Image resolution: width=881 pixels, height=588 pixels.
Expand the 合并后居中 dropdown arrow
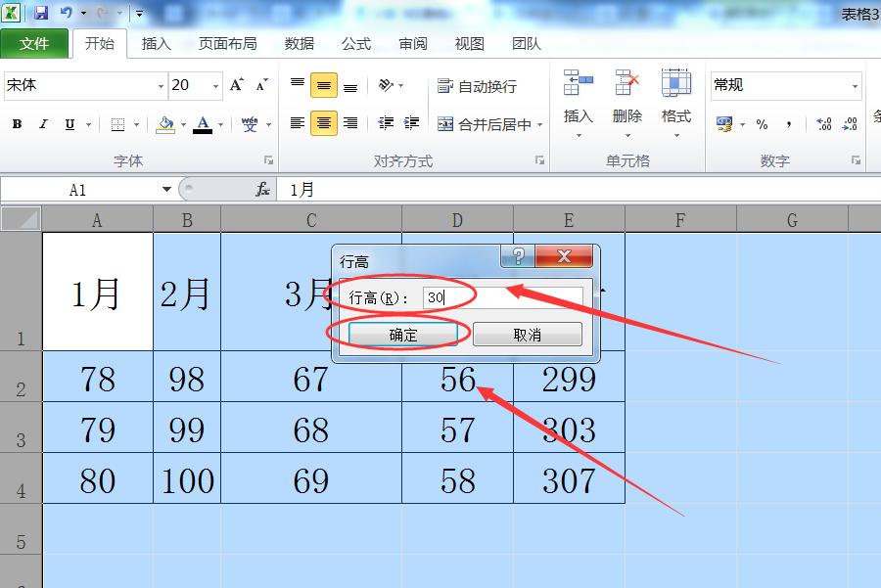tap(540, 124)
